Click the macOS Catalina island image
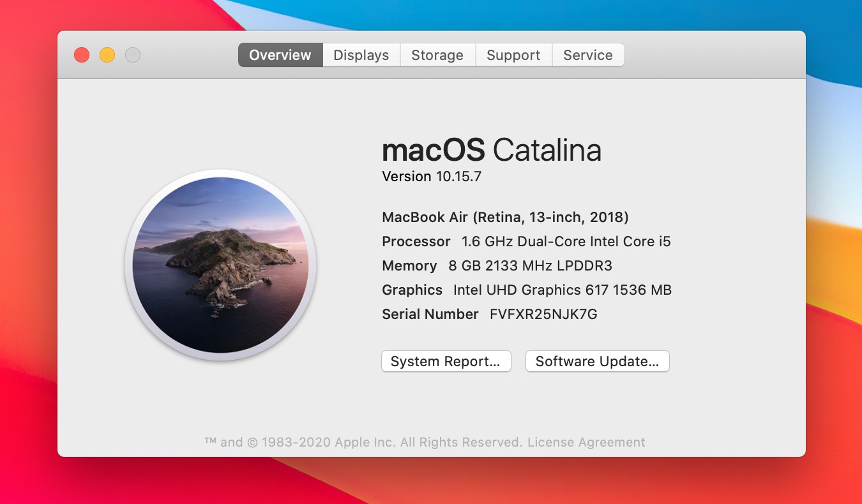Image resolution: width=862 pixels, height=504 pixels. click(x=220, y=265)
